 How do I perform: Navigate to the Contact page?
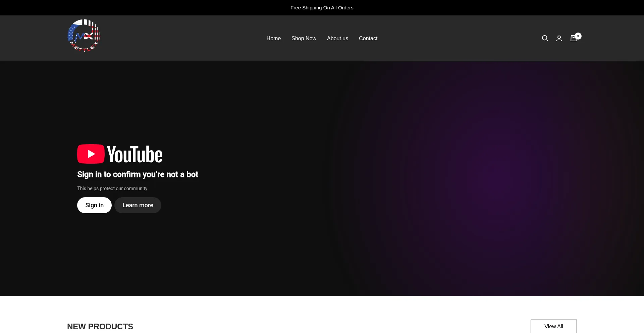(x=368, y=38)
